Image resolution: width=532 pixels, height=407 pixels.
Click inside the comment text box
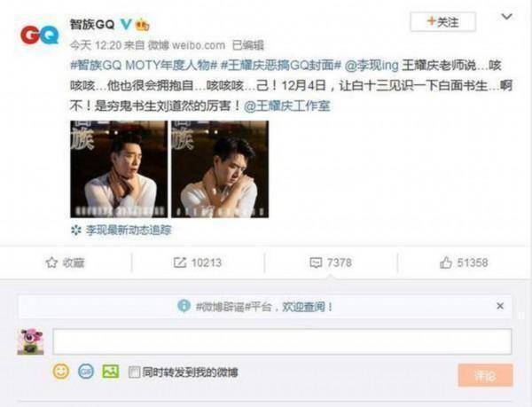pos(282,341)
